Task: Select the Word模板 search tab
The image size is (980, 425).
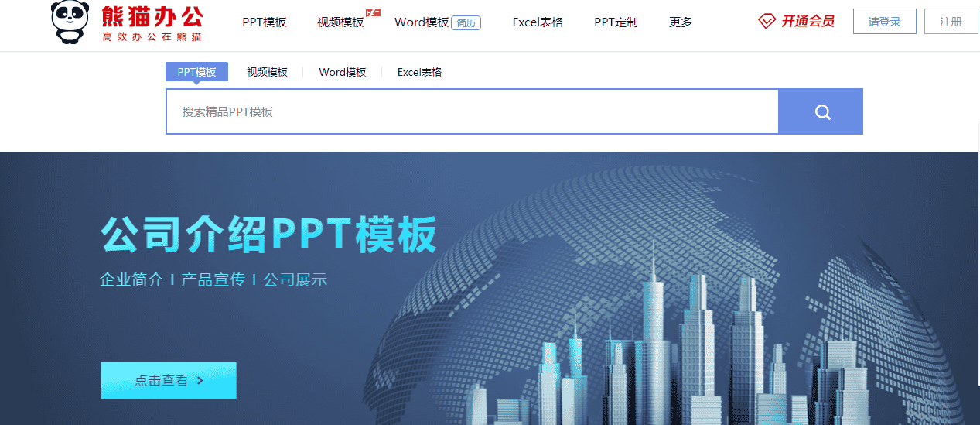Action: [343, 72]
